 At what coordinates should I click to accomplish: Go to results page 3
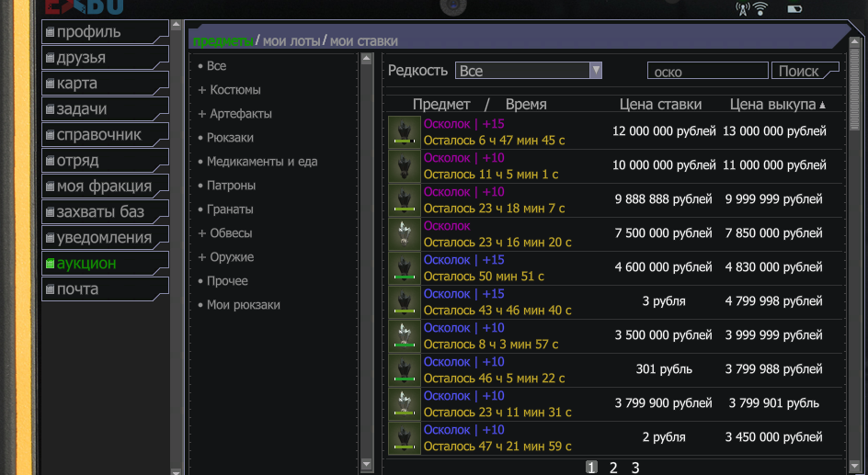click(635, 468)
